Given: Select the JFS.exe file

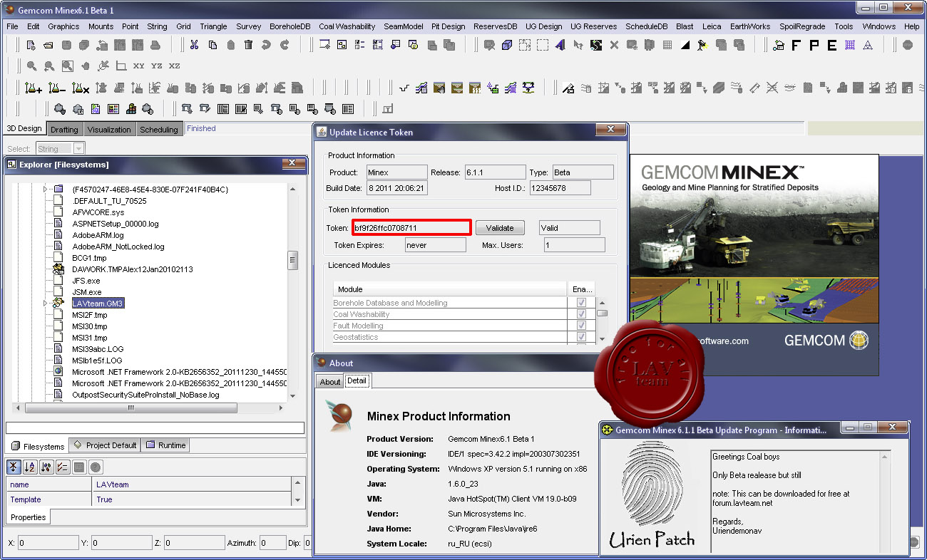Looking at the screenshot, I should 86,281.
